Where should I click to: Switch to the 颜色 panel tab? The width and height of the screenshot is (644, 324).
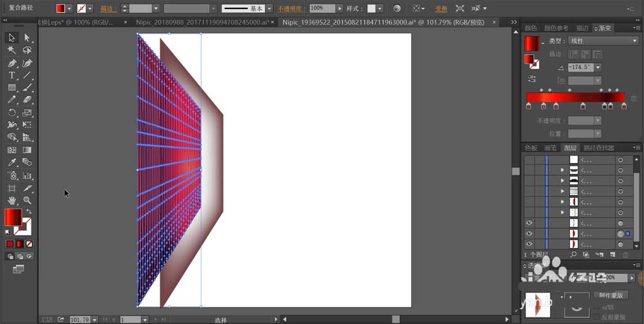(x=531, y=28)
